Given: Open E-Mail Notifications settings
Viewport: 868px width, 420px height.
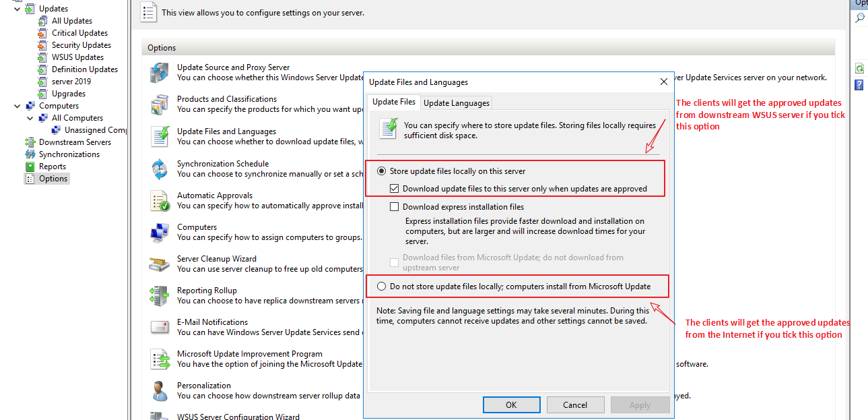Looking at the screenshot, I should (x=160, y=327).
